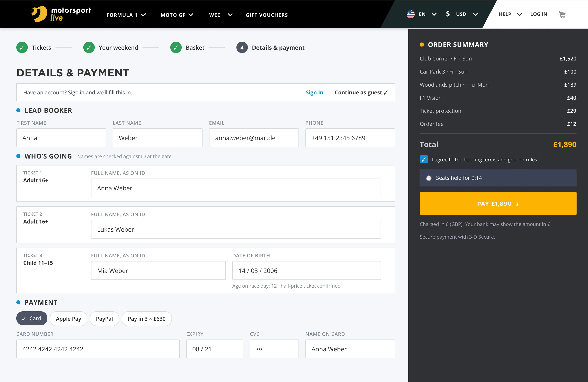
Task: Click the First Name field
Action: [61, 138]
